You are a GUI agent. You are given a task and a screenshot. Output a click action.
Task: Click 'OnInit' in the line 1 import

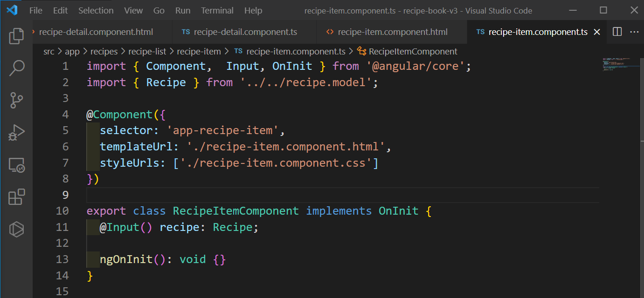click(292, 66)
